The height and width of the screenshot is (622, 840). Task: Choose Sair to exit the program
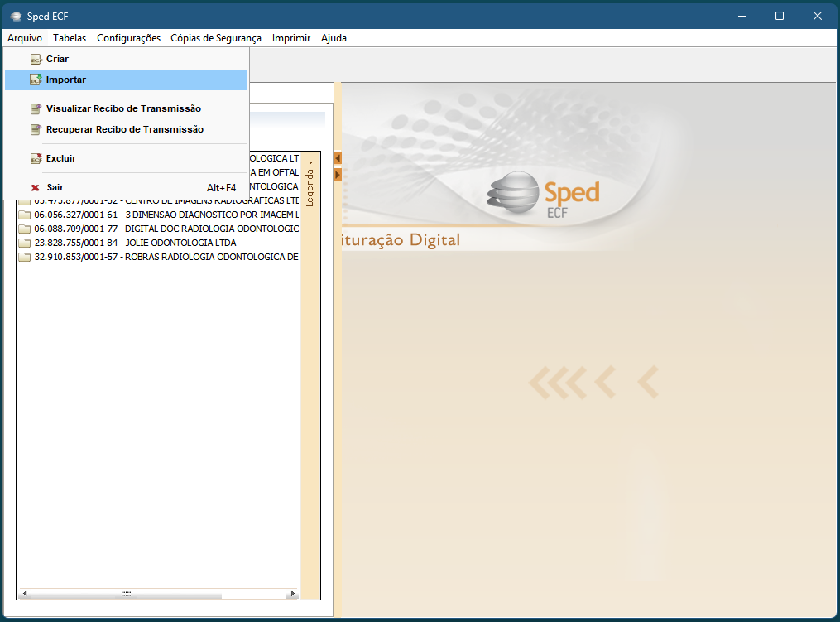coord(126,188)
